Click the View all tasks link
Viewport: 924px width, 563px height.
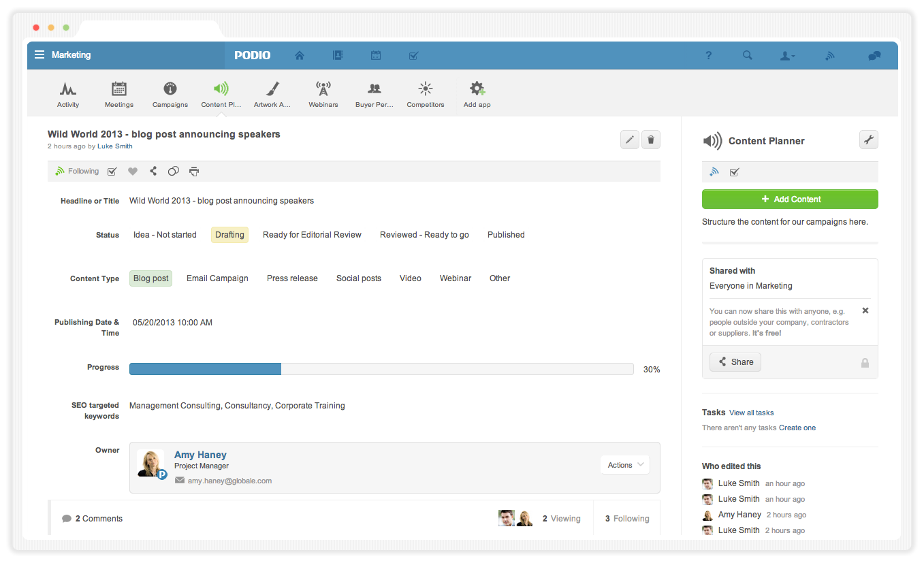click(x=751, y=413)
